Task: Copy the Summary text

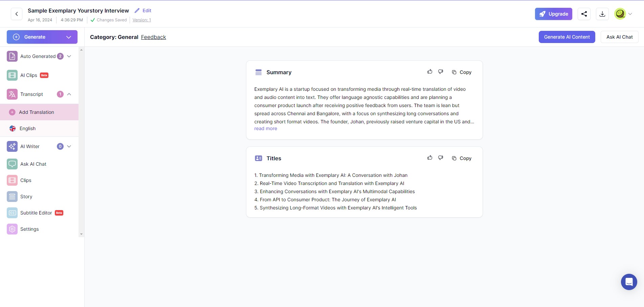Action: click(x=462, y=72)
